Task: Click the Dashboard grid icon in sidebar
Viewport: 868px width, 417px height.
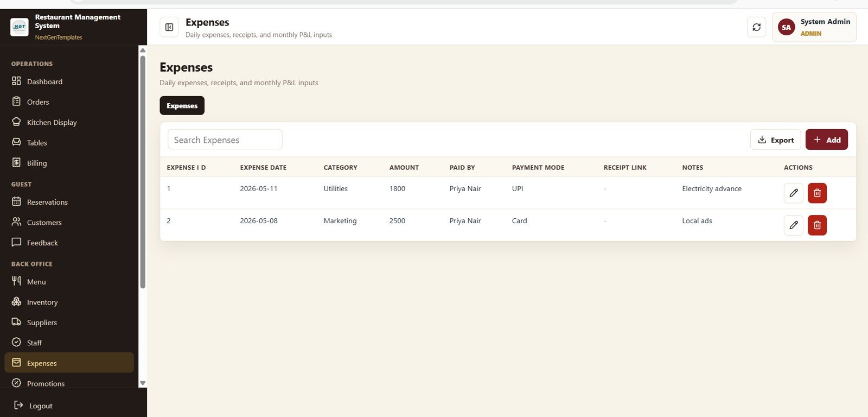Action: point(16,81)
